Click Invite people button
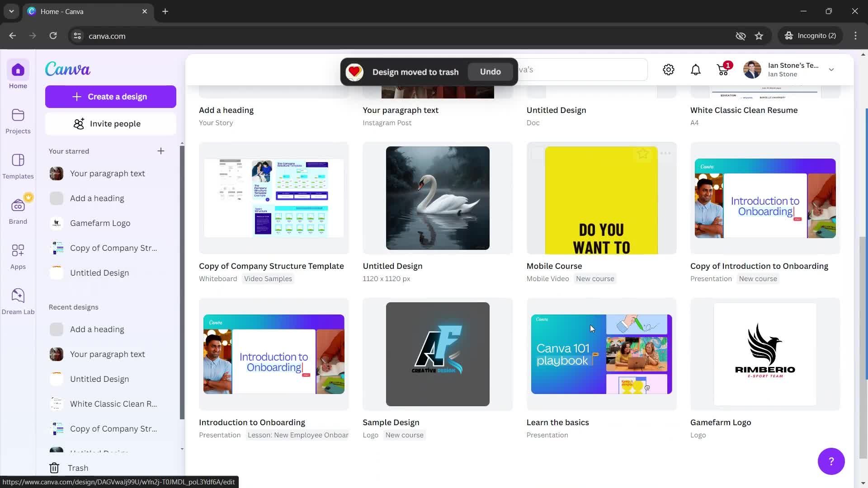The image size is (868, 488). (111, 124)
